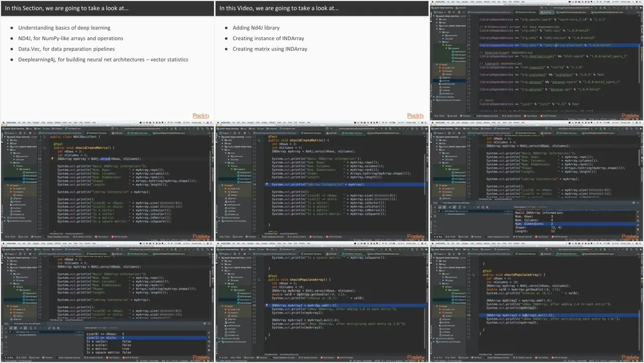
Task: Click "Length: 12" output line
Action: [535, 231]
